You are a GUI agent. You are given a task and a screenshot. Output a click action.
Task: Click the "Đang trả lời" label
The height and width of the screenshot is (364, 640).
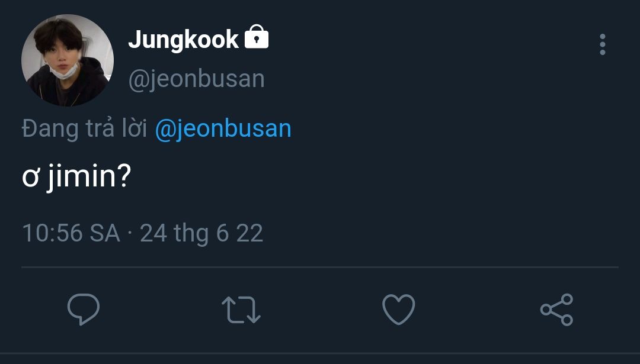pyautogui.click(x=84, y=128)
